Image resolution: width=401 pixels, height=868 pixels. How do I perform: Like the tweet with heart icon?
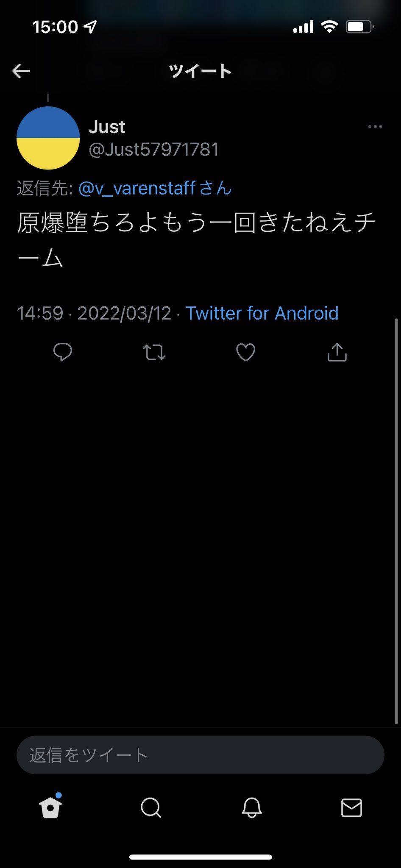(x=245, y=352)
